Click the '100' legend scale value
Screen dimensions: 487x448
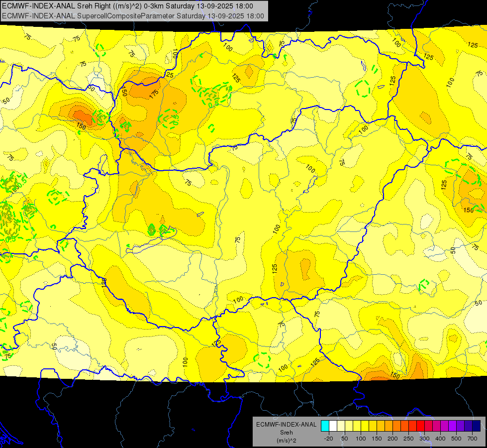click(x=361, y=439)
